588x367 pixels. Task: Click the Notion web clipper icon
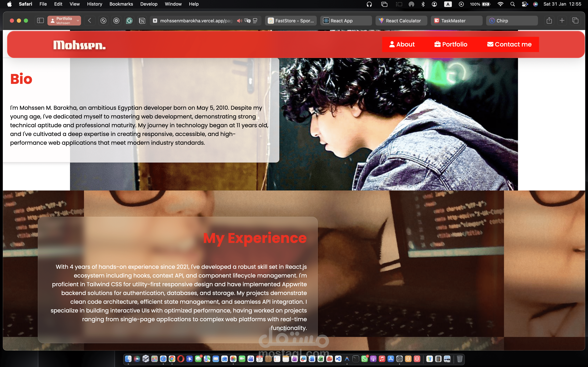pyautogui.click(x=142, y=21)
